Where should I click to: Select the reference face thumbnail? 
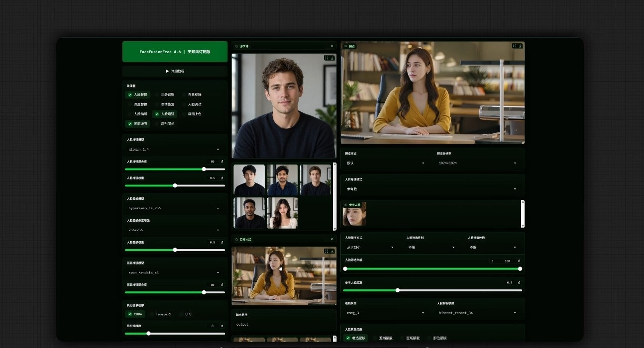tap(354, 214)
